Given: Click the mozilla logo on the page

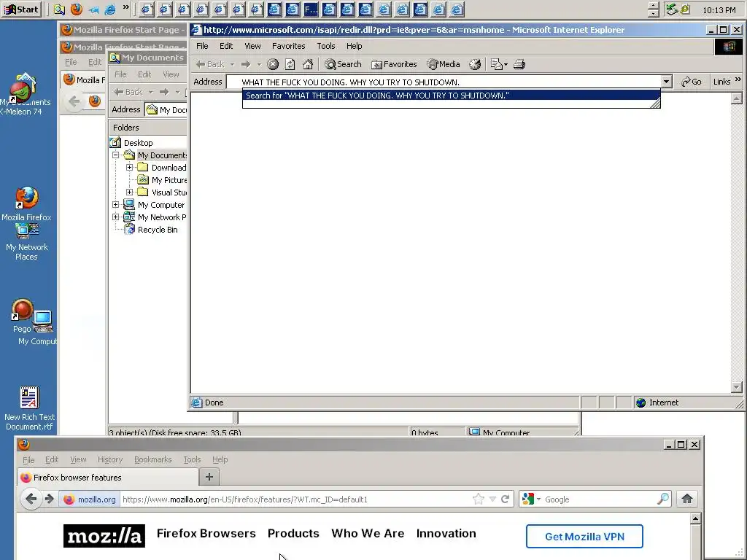Looking at the screenshot, I should click(104, 536).
